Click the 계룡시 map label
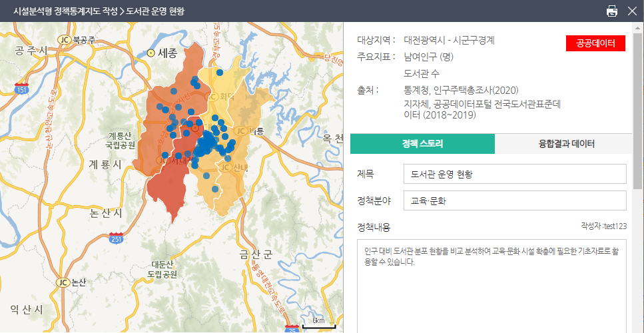This screenshot has height=333, width=644. click(105, 165)
